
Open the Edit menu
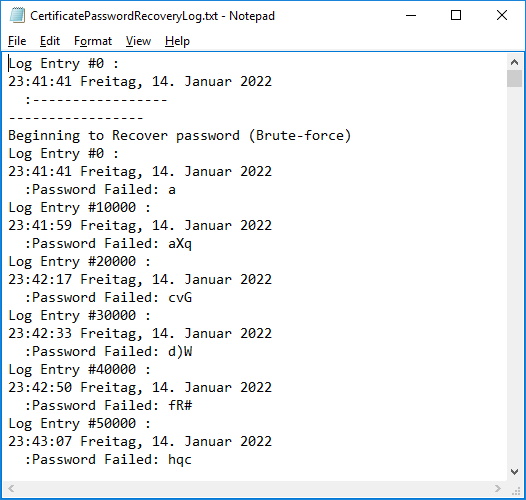tap(50, 41)
